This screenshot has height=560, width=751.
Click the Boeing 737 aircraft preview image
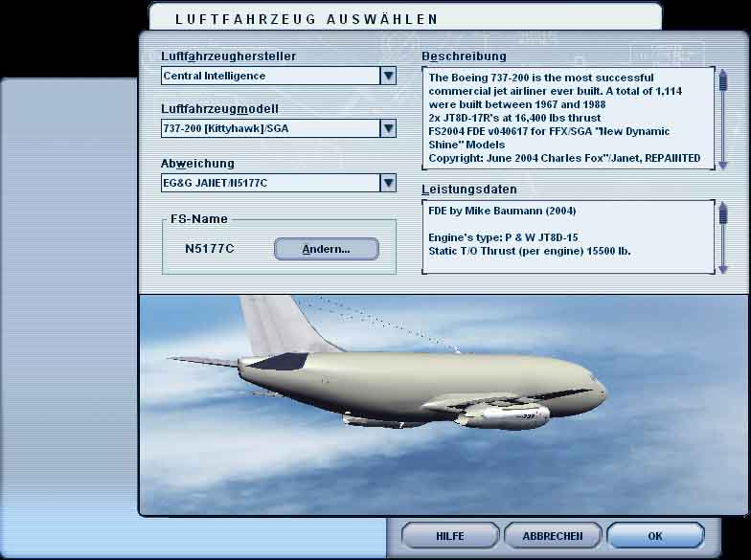443,404
